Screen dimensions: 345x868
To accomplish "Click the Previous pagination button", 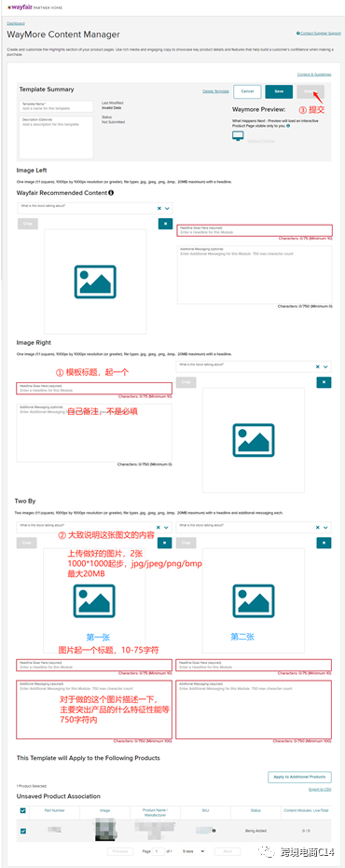I will (x=120, y=850).
